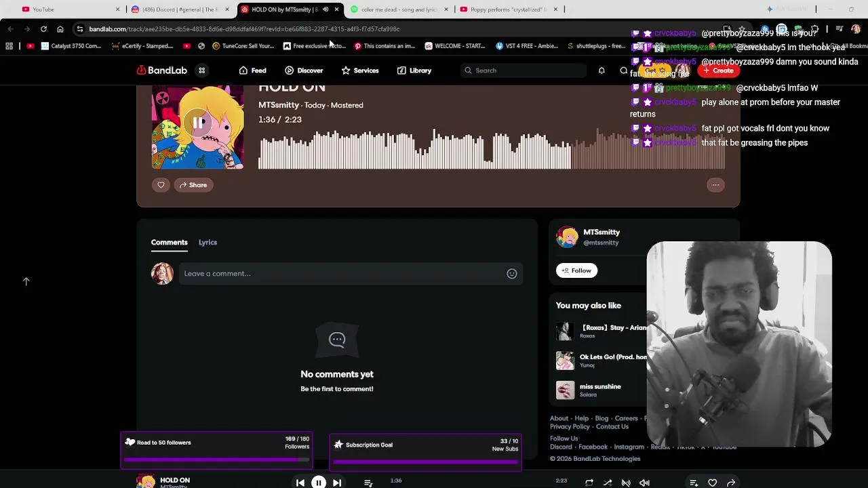This screenshot has width=868, height=488.
Task: Open the Careers footer link
Action: point(626,418)
